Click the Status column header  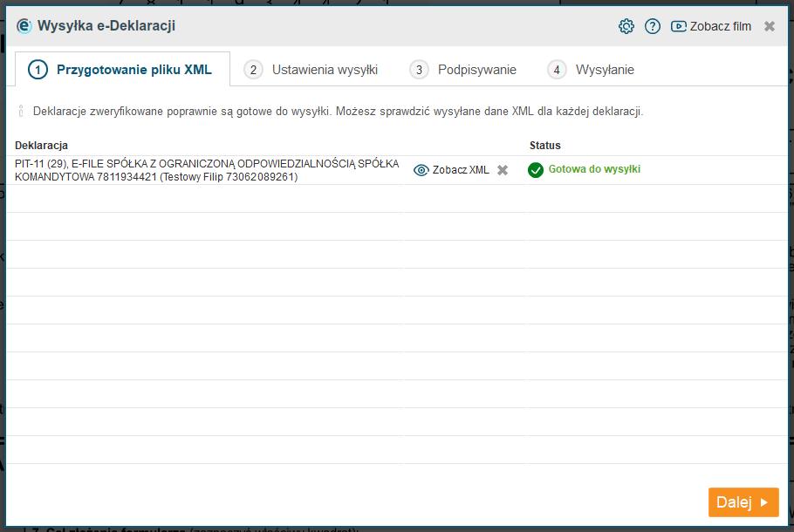(x=545, y=145)
